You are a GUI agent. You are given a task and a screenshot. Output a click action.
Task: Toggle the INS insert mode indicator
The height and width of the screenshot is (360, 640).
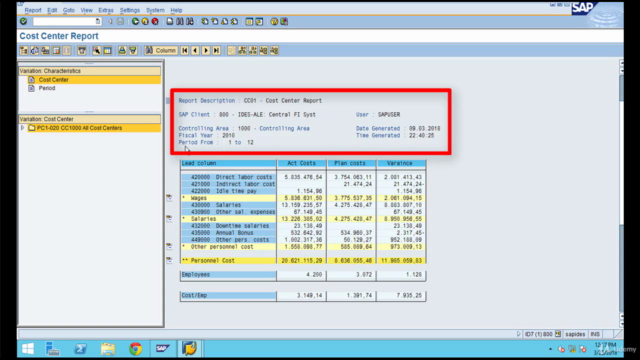[595, 334]
